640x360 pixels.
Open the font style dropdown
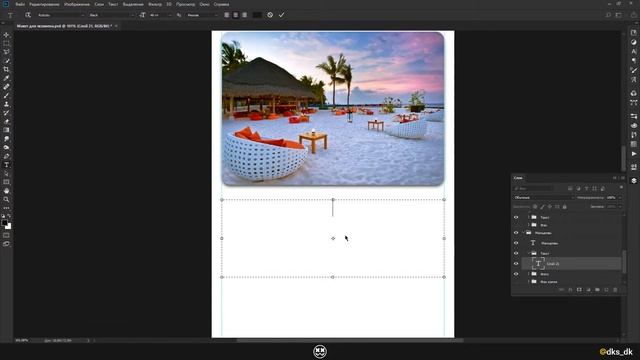(x=111, y=15)
